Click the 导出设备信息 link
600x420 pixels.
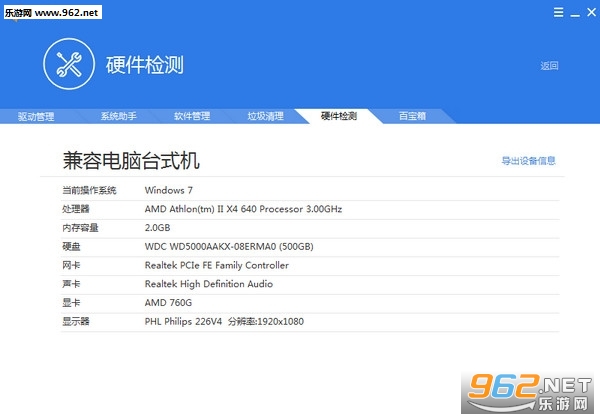coord(528,161)
